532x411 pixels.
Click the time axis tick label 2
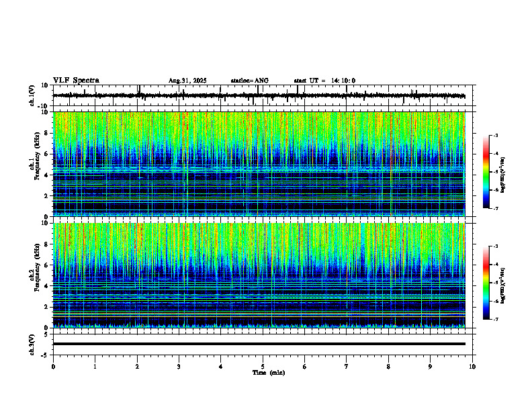coord(137,367)
